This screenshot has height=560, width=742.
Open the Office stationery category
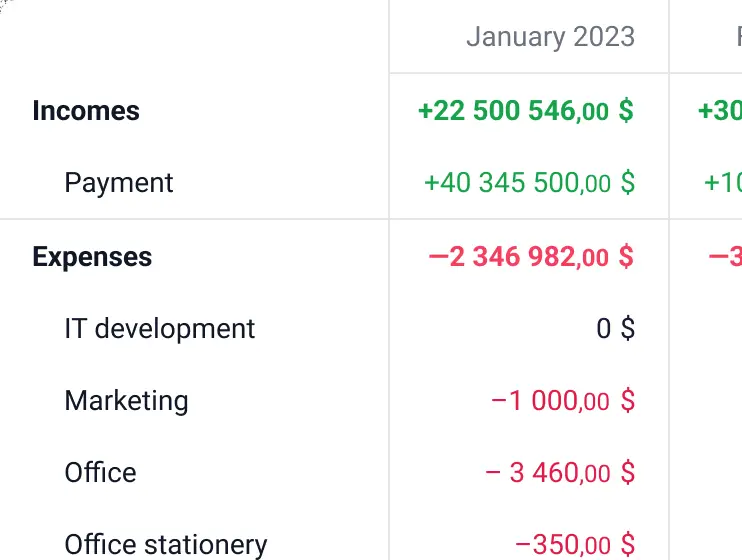tap(166, 544)
